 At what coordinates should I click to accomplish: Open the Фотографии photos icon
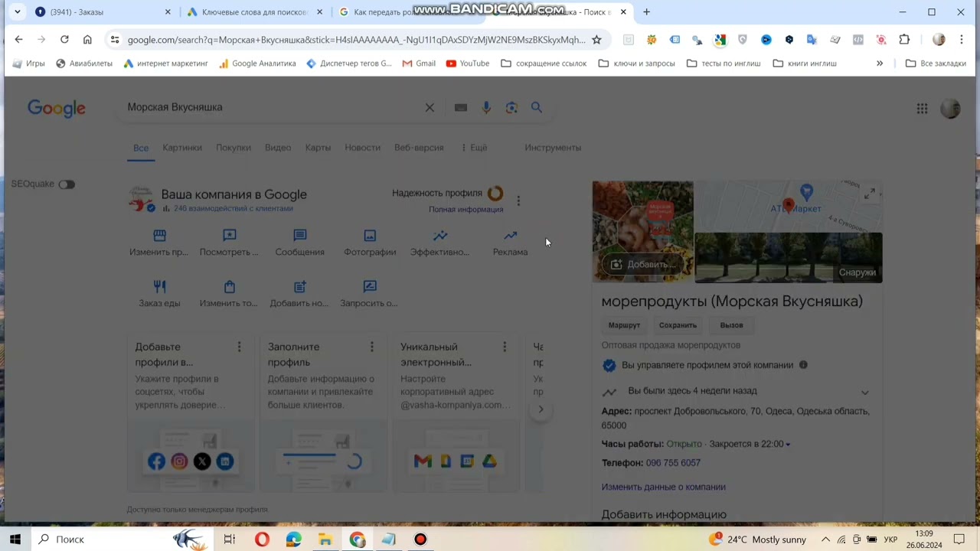click(370, 236)
